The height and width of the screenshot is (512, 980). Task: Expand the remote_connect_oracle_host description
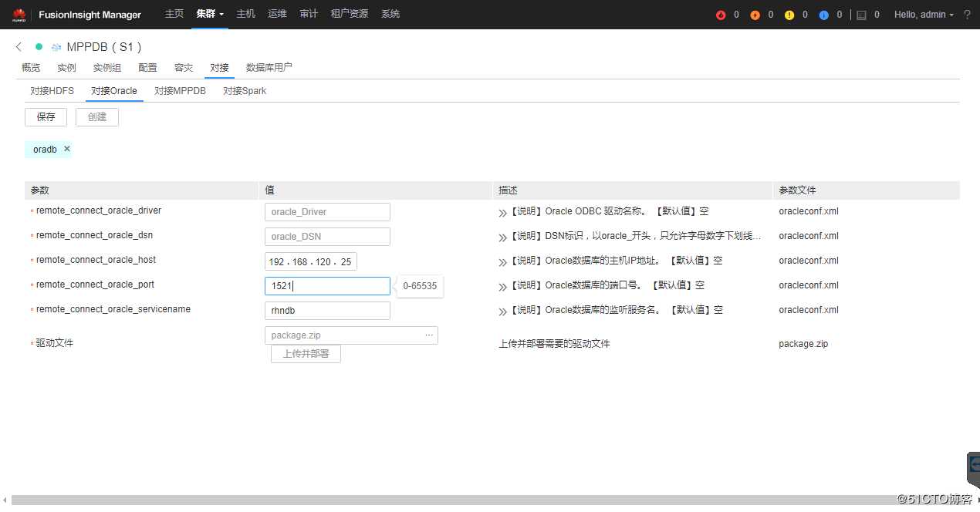(x=503, y=261)
